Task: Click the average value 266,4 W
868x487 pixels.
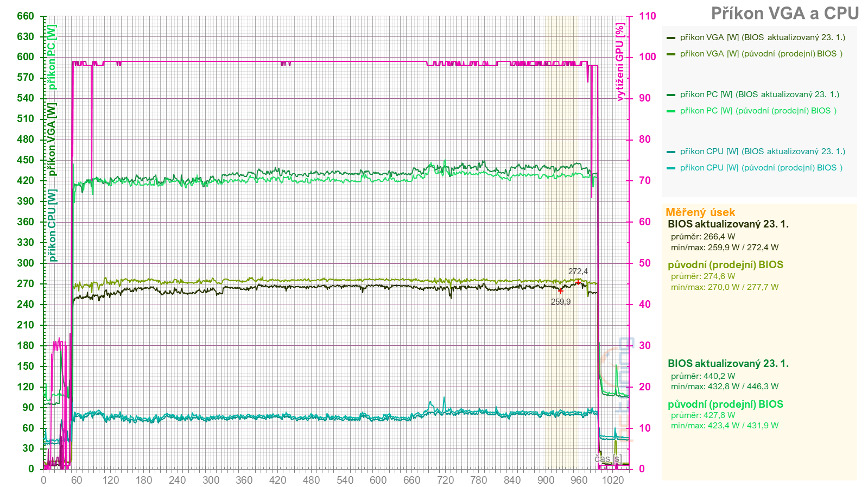Action: (x=719, y=237)
